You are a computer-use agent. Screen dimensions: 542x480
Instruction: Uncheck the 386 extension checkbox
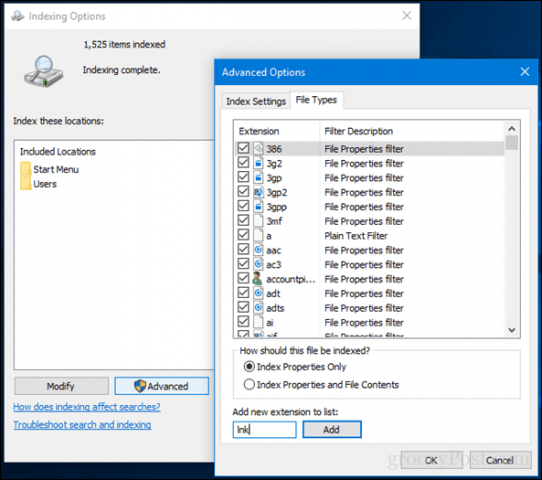tap(243, 148)
